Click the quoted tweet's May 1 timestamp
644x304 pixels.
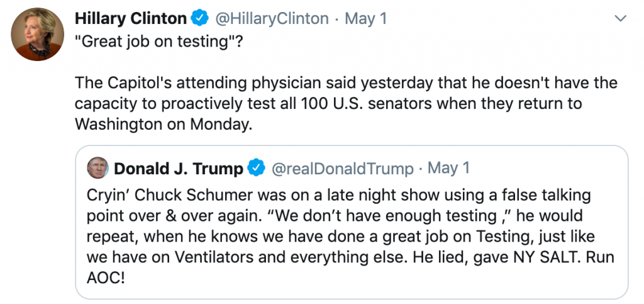click(448, 169)
